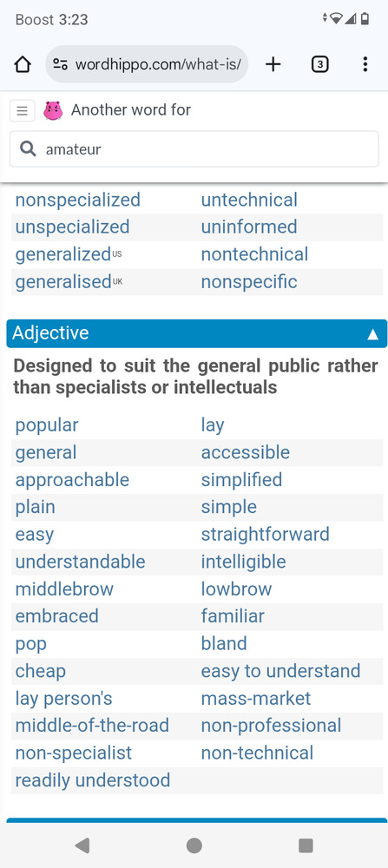Click the Adjective section header
388x868 pixels.
point(196,333)
